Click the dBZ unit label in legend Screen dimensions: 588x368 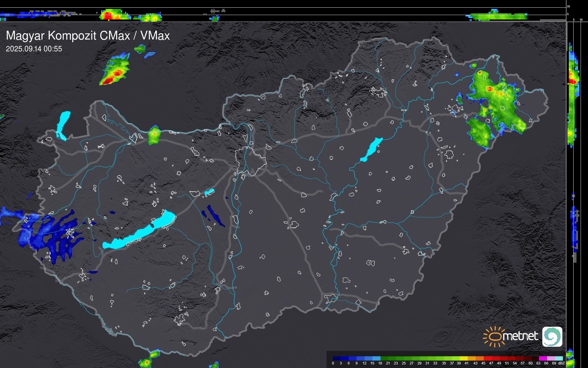[x=561, y=363]
